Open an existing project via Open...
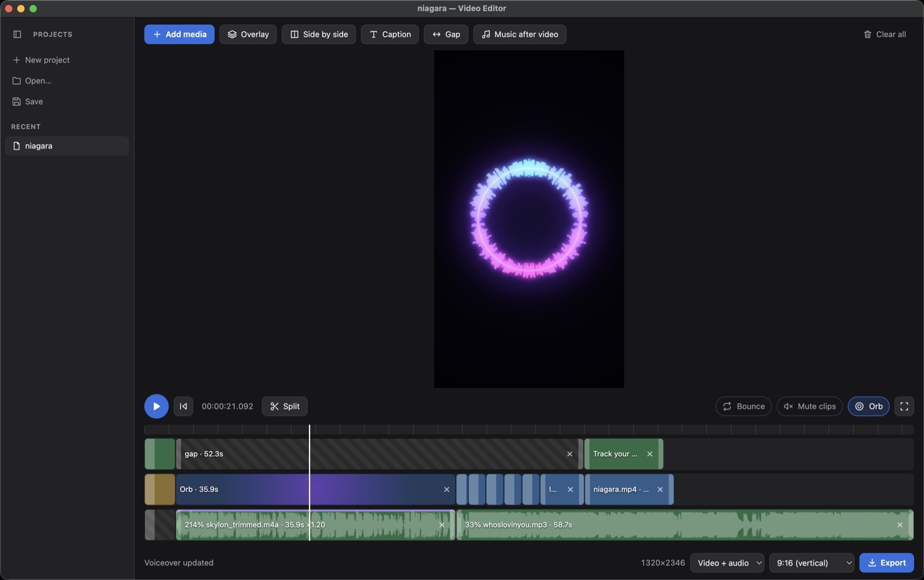This screenshot has width=924, height=580. click(x=32, y=81)
